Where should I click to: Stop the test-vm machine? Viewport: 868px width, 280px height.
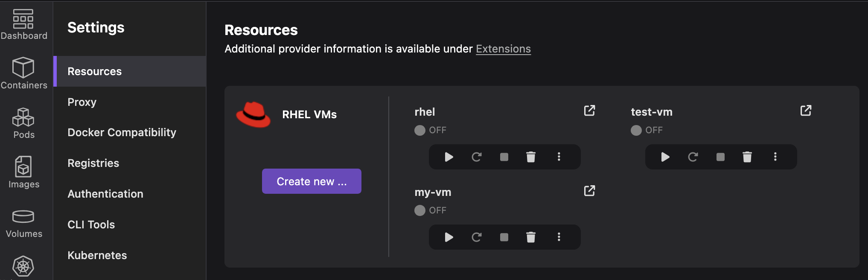click(720, 157)
